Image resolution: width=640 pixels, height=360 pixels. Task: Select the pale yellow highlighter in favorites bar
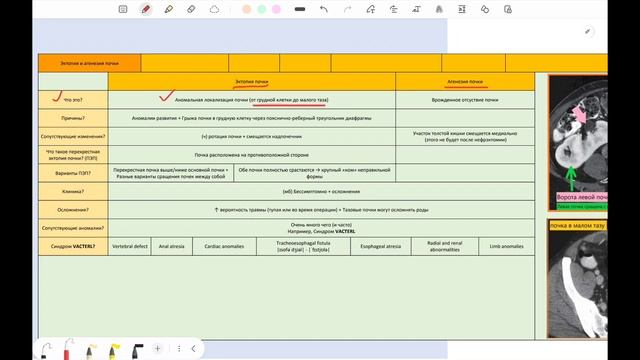pos(90,351)
